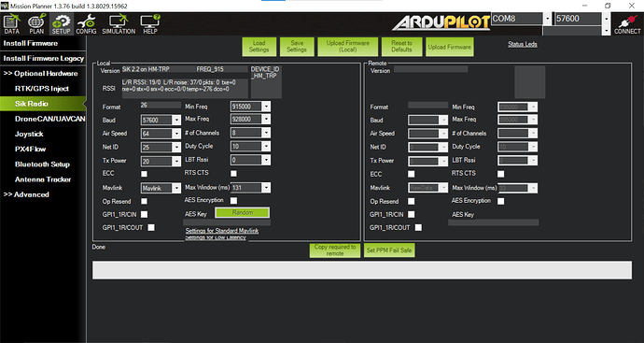Toggle local GPI1_1R/CIN checkbox
The width and height of the screenshot is (644, 343).
point(144,214)
